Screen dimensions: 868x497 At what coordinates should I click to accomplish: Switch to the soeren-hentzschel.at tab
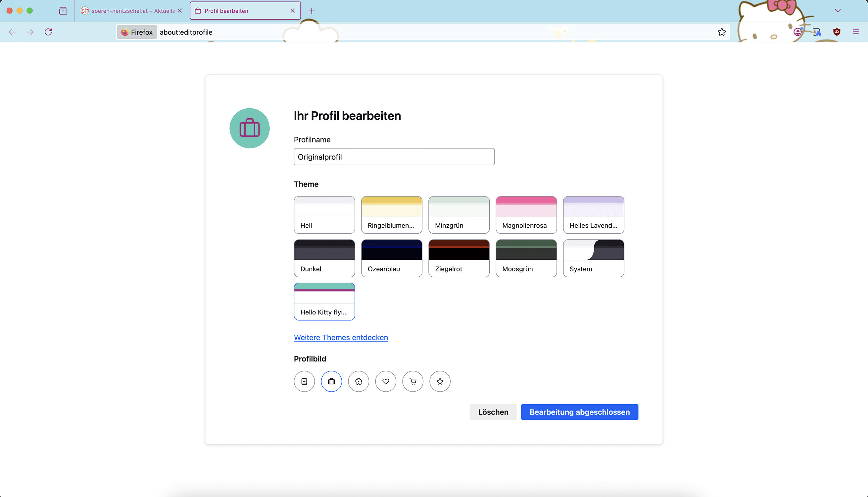point(131,11)
